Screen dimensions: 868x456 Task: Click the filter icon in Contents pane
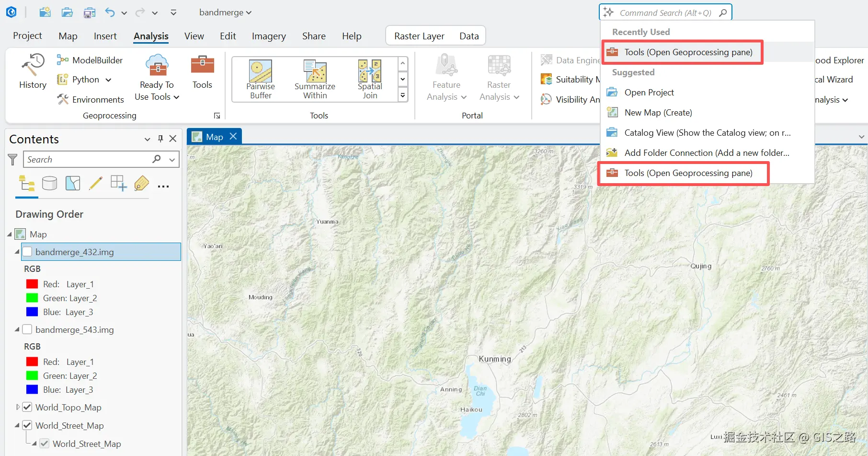click(x=13, y=159)
